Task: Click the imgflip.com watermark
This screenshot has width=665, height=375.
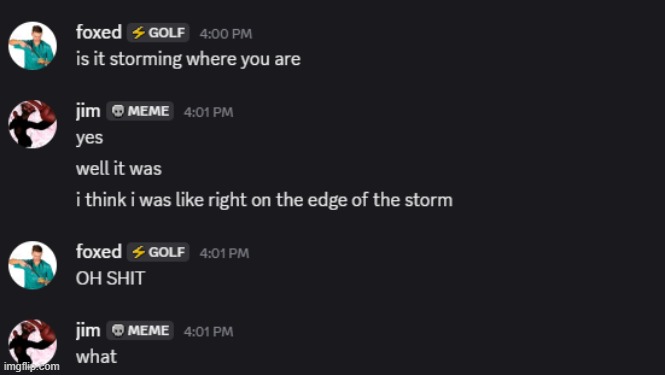Action: [x=31, y=367]
